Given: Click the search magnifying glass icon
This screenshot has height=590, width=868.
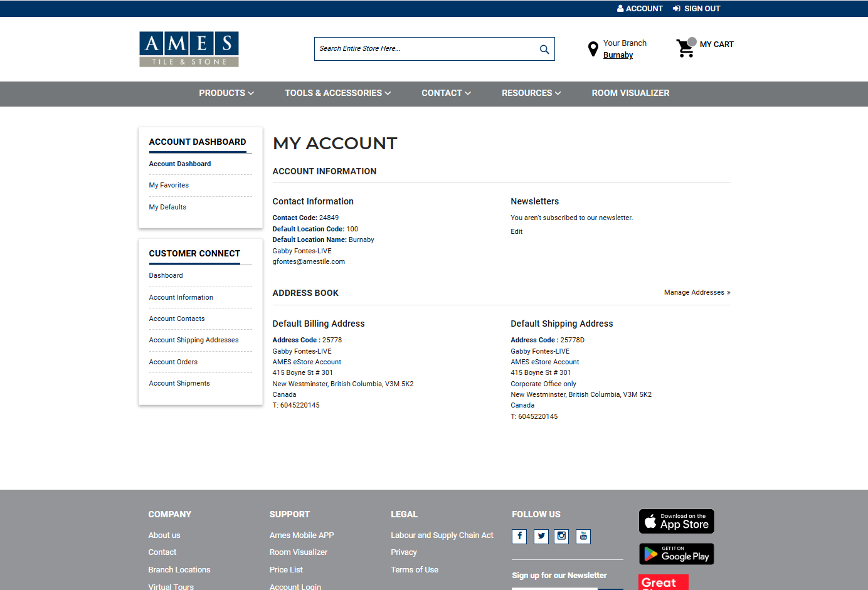Looking at the screenshot, I should pyautogui.click(x=543, y=48).
